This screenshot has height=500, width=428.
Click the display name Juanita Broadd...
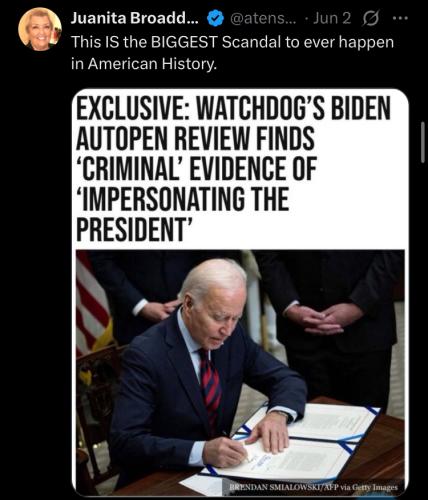135,18
